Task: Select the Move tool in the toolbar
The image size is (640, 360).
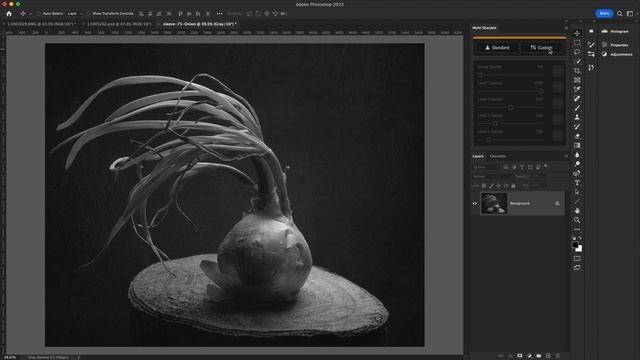Action: tap(577, 33)
